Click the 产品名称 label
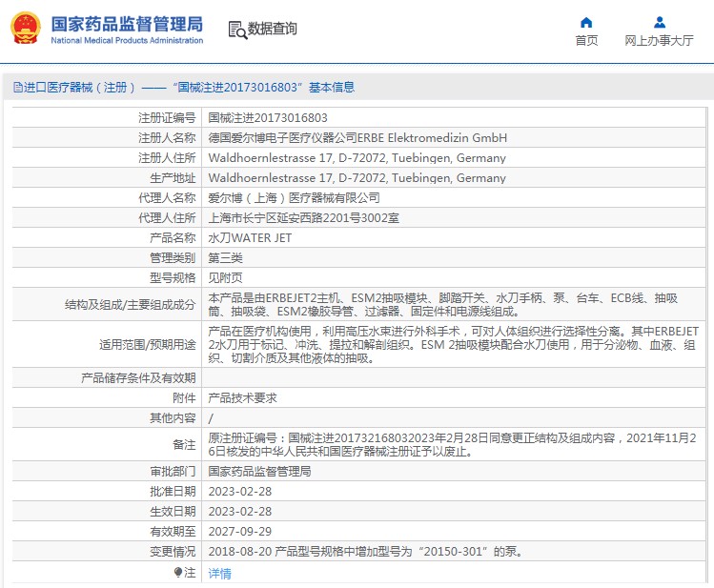The height and width of the screenshot is (588, 714). pyautogui.click(x=173, y=238)
